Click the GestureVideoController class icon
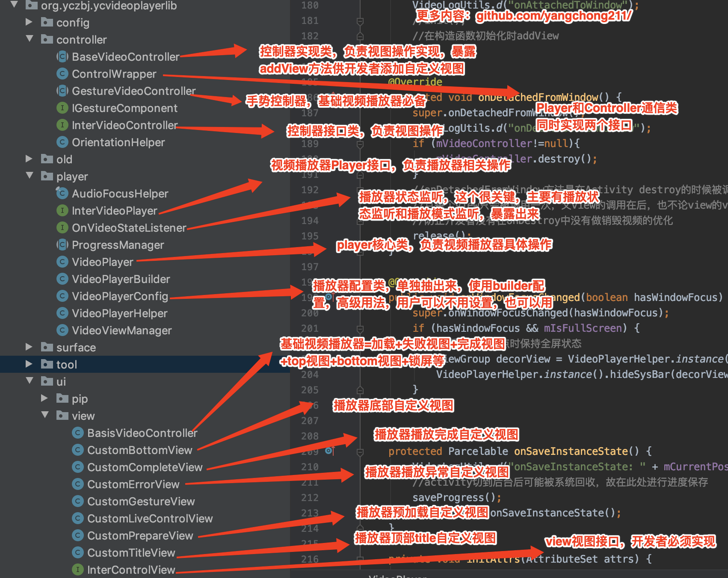This screenshot has width=728, height=578. 62,91
